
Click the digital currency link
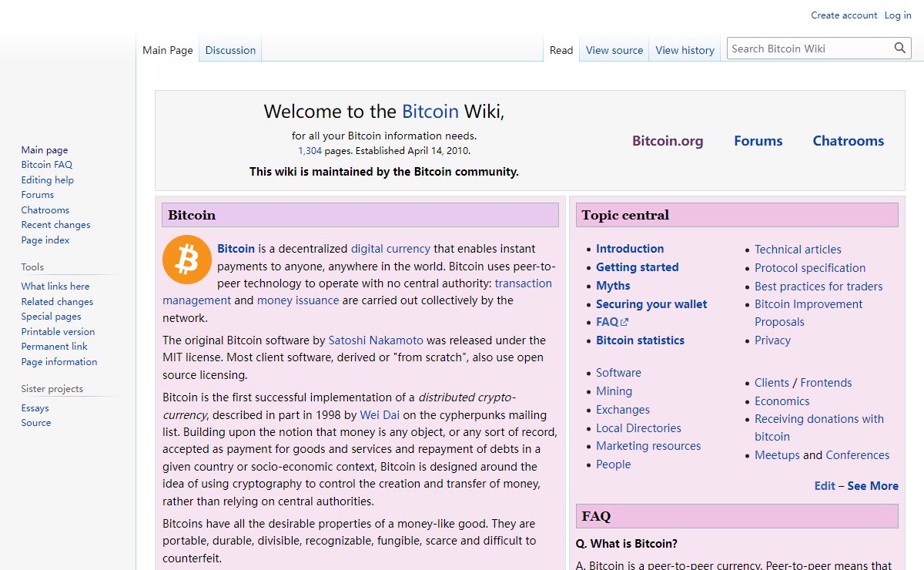click(x=390, y=249)
